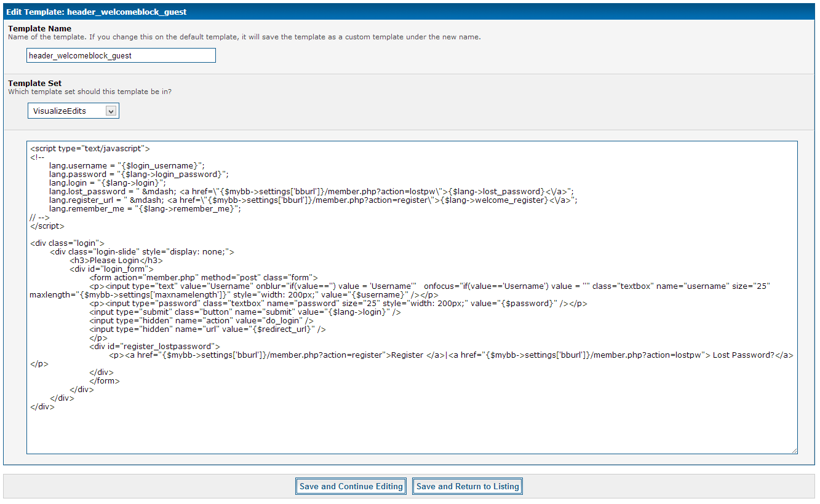Click the input type="password" line
820x504 pixels.
coord(338,304)
